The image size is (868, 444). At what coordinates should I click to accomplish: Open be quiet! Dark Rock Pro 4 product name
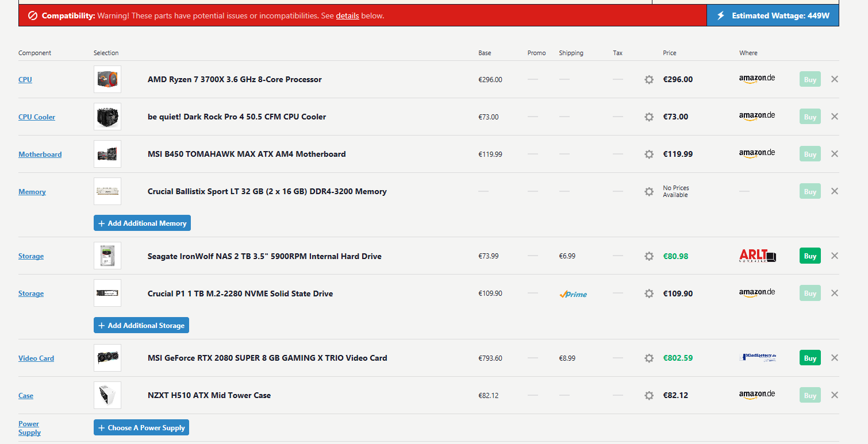(x=237, y=117)
